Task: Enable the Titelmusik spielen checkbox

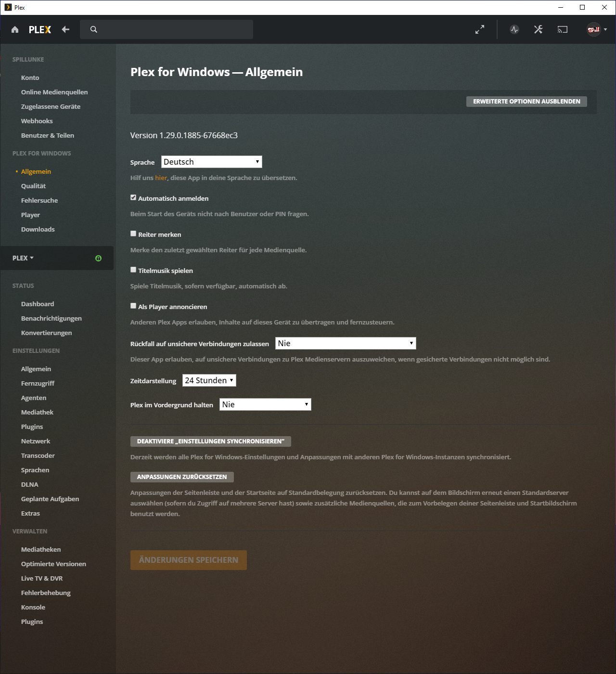Action: pos(133,270)
